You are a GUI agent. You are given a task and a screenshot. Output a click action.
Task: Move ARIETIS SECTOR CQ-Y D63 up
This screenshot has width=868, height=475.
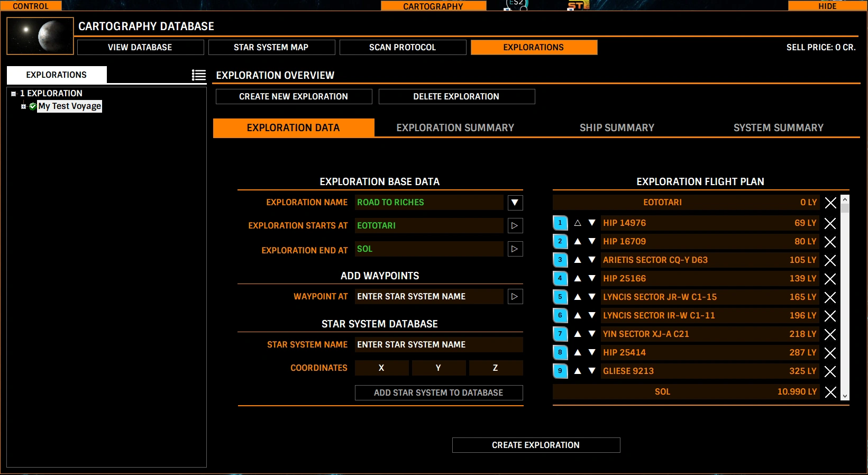click(x=578, y=260)
